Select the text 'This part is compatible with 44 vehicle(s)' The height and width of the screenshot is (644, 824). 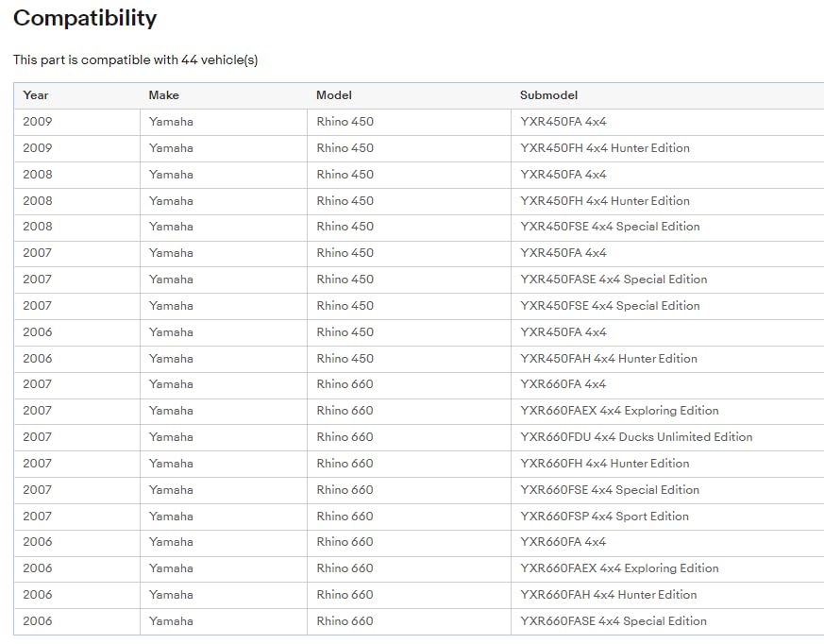click(x=136, y=59)
